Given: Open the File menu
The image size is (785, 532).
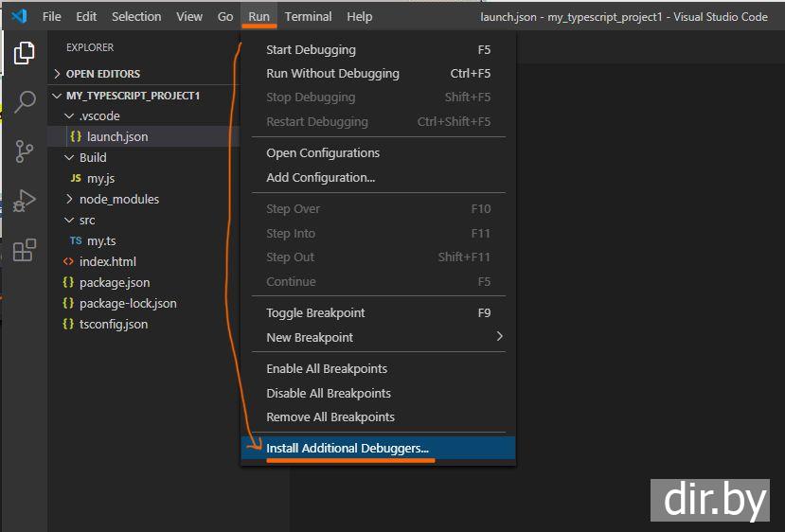Looking at the screenshot, I should tap(52, 16).
